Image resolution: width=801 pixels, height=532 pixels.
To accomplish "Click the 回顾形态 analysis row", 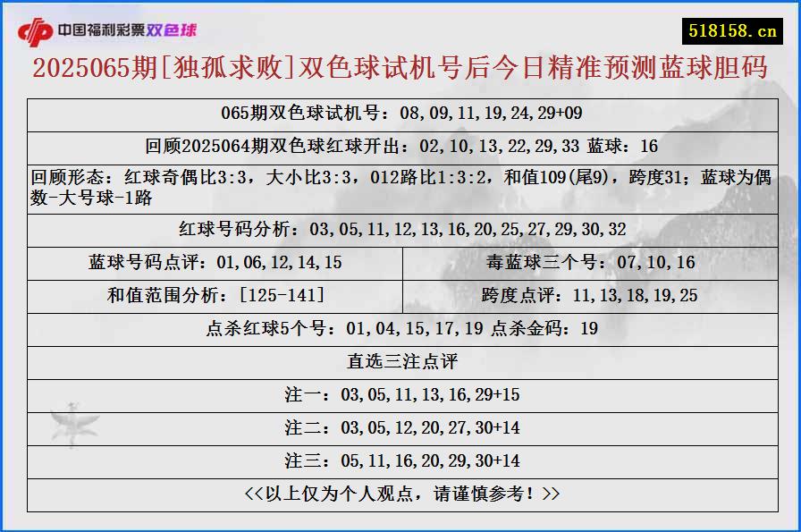I will tap(400, 183).
